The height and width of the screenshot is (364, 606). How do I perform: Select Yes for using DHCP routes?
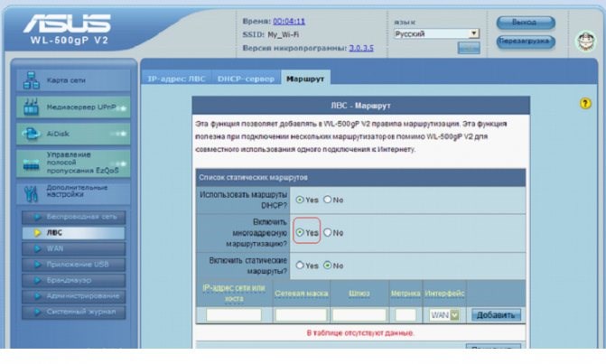click(x=300, y=200)
